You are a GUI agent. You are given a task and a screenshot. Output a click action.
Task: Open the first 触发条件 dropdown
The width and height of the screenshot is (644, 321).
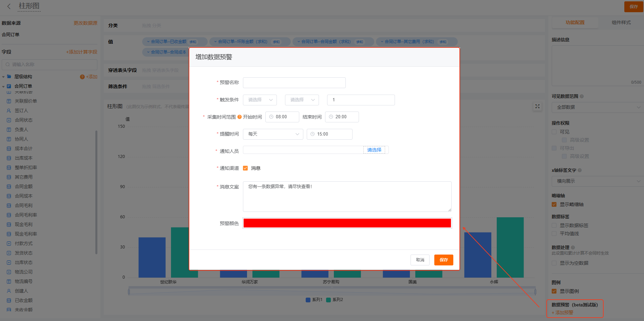[x=260, y=100]
